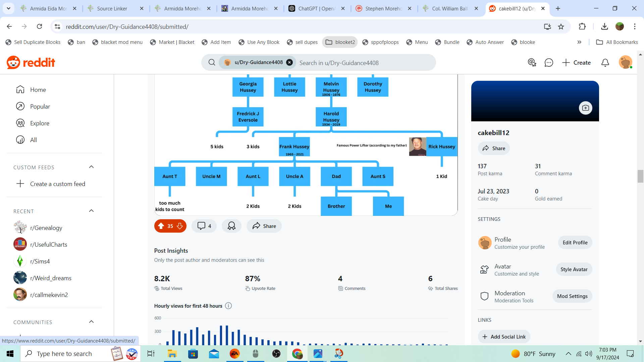Image resolution: width=644 pixels, height=362 pixels.
Task: Open the post's comments icon
Action: [x=201, y=226]
